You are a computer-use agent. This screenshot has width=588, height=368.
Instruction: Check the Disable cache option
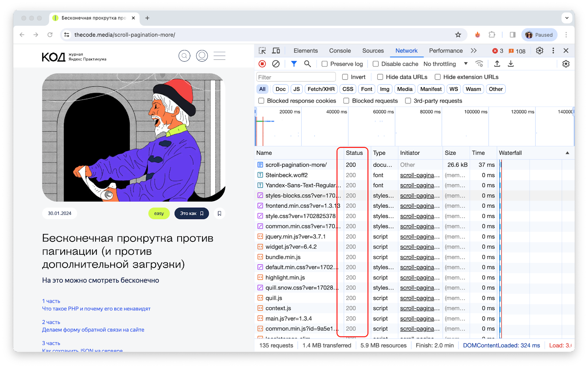coord(376,64)
